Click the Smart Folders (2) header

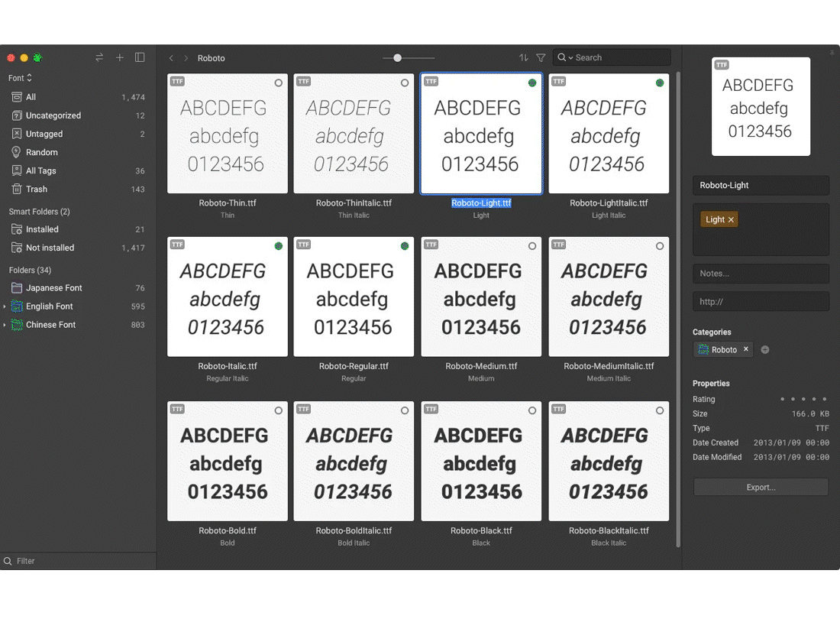click(x=39, y=211)
